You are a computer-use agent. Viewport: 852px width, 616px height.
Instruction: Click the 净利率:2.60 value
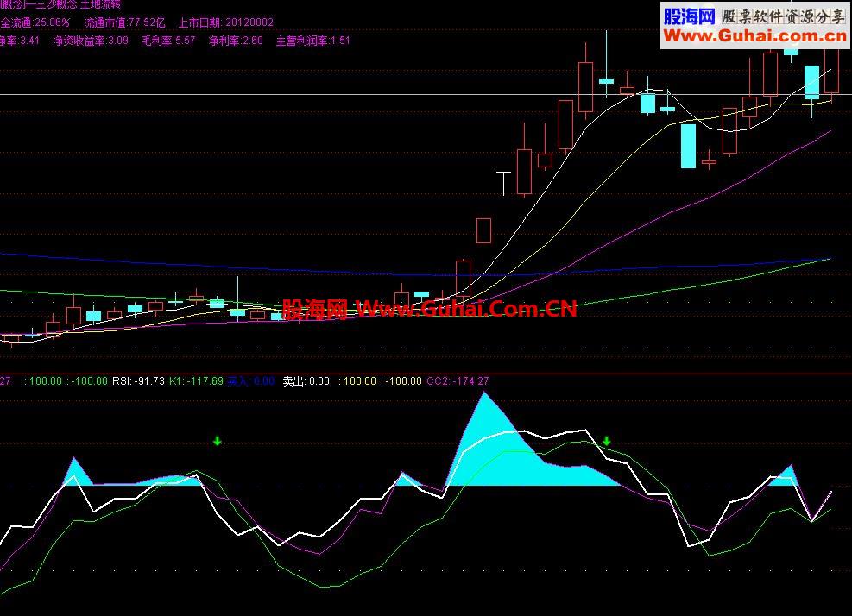pos(236,41)
